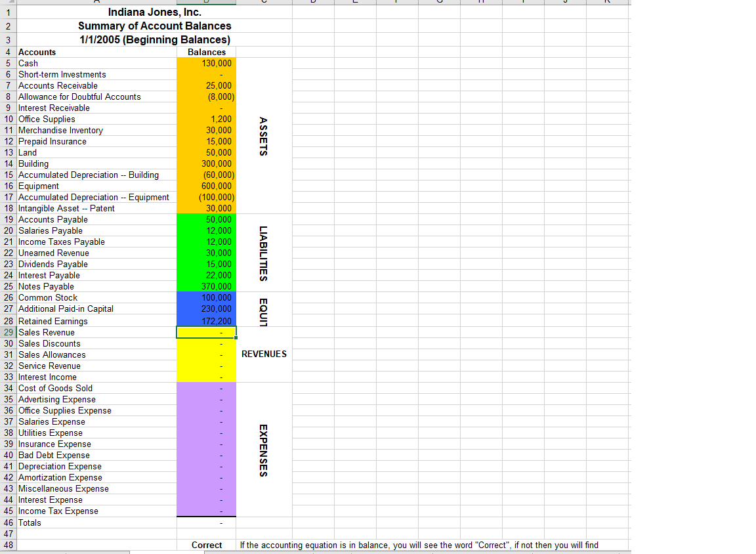Viewport: 756px width, 554px height.
Task: Click row header 29
Action: tap(9, 332)
